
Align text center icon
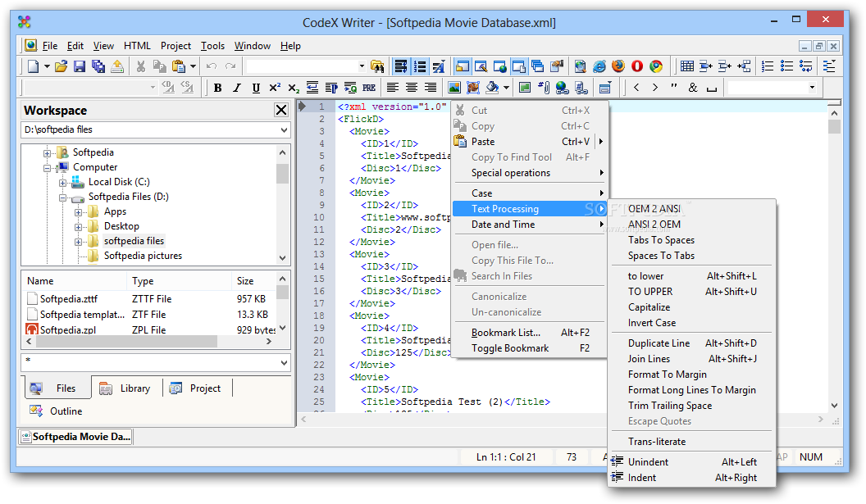click(412, 88)
